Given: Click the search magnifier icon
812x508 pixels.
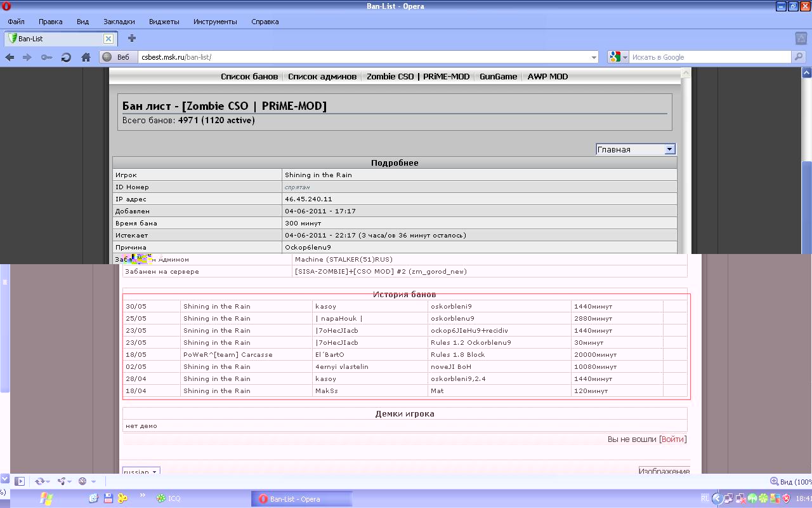Looking at the screenshot, I should point(800,57).
